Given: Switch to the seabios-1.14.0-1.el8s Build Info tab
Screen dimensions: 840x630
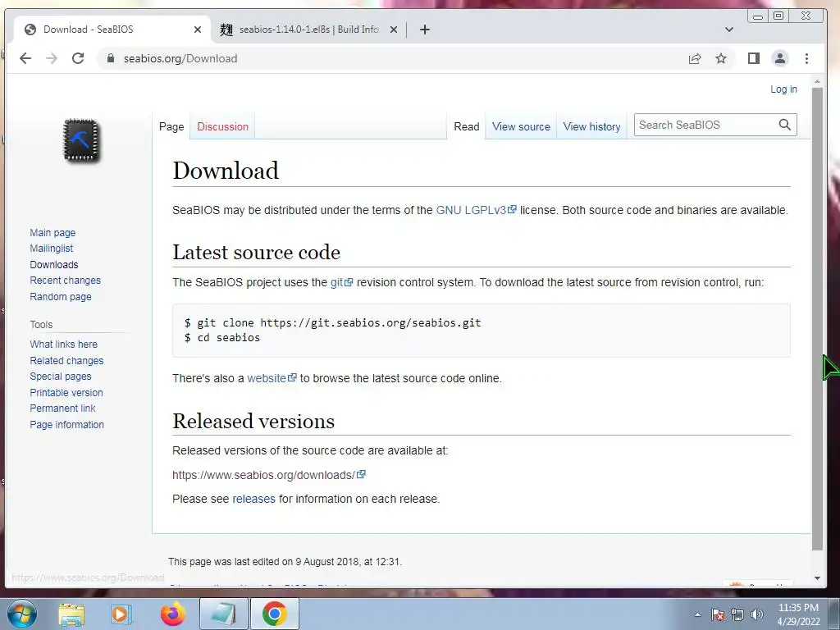Looking at the screenshot, I should [309, 30].
